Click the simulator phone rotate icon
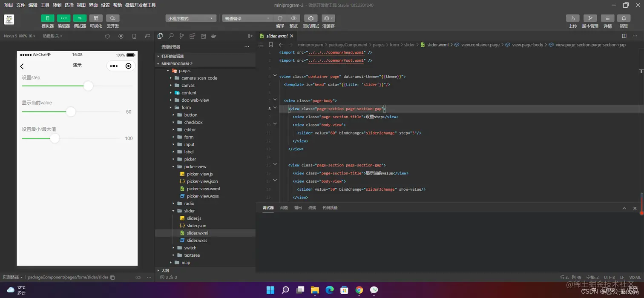 134,36
